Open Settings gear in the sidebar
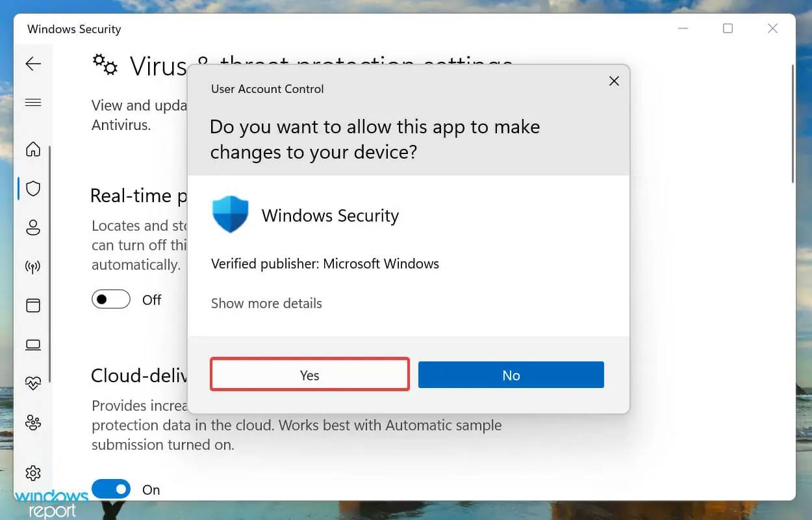The image size is (812, 520). 33,473
